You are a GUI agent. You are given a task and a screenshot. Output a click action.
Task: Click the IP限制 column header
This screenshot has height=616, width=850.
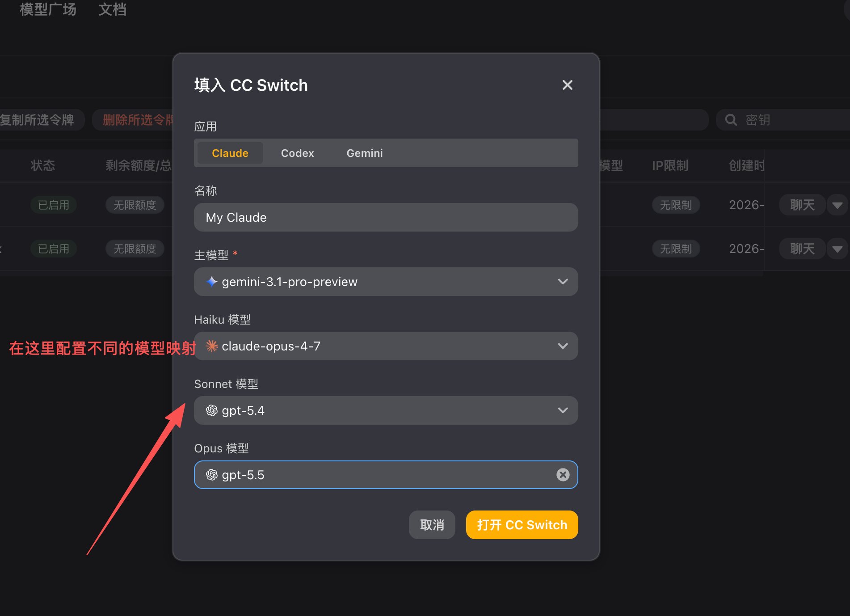tap(670, 165)
